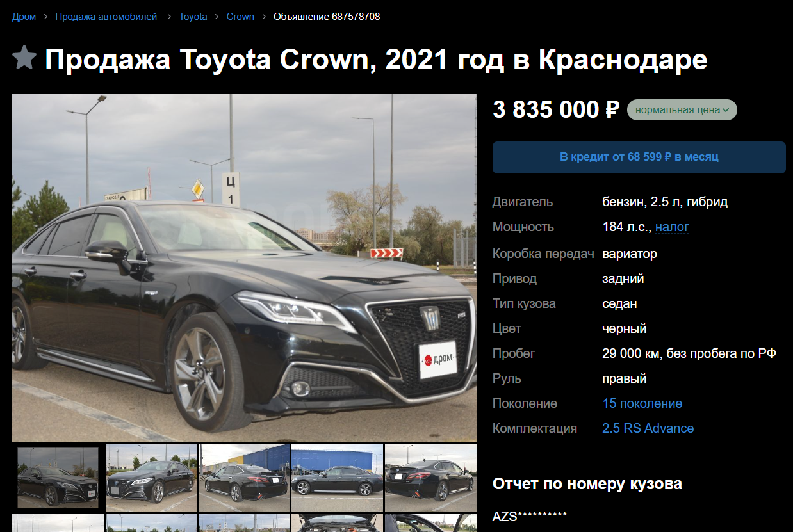The height and width of the screenshot is (532, 793).
Task: Select second thumbnail showing front grille
Action: (x=151, y=478)
